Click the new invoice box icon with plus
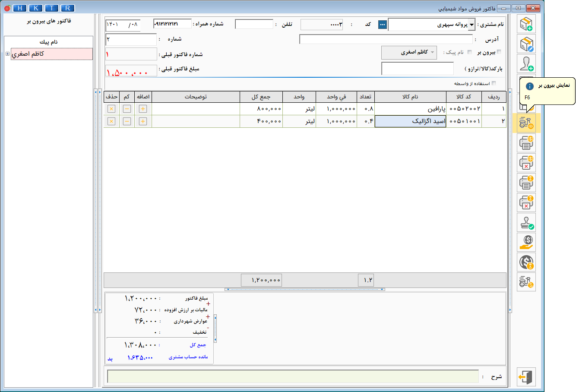 click(x=526, y=24)
